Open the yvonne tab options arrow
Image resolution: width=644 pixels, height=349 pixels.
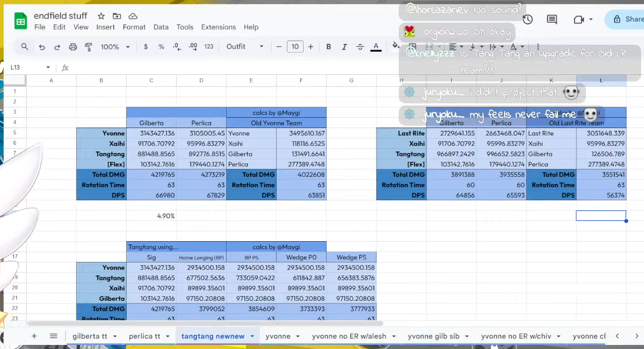point(298,336)
